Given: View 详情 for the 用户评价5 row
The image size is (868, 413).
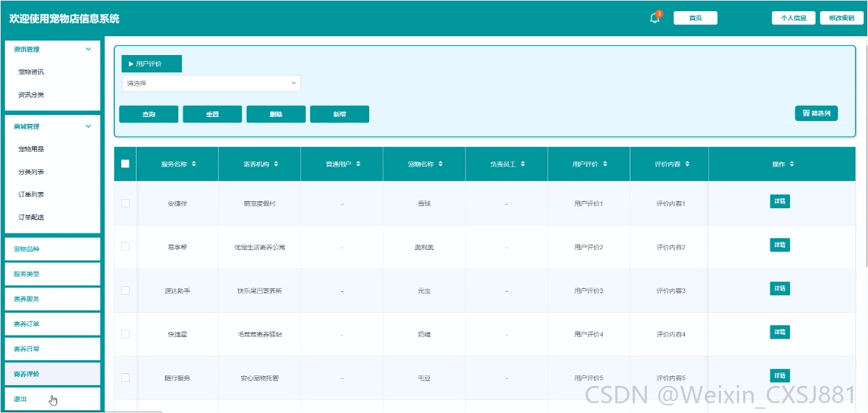Looking at the screenshot, I should point(780,375).
